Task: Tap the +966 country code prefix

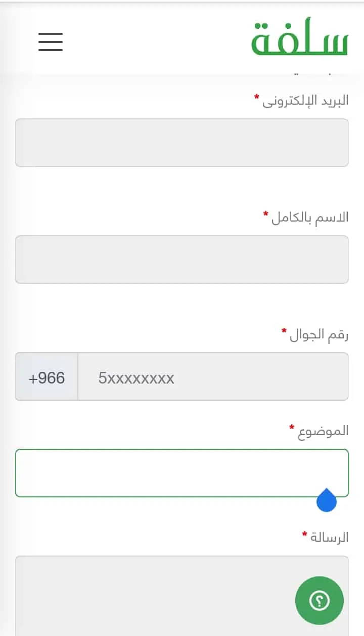Action: tap(47, 376)
